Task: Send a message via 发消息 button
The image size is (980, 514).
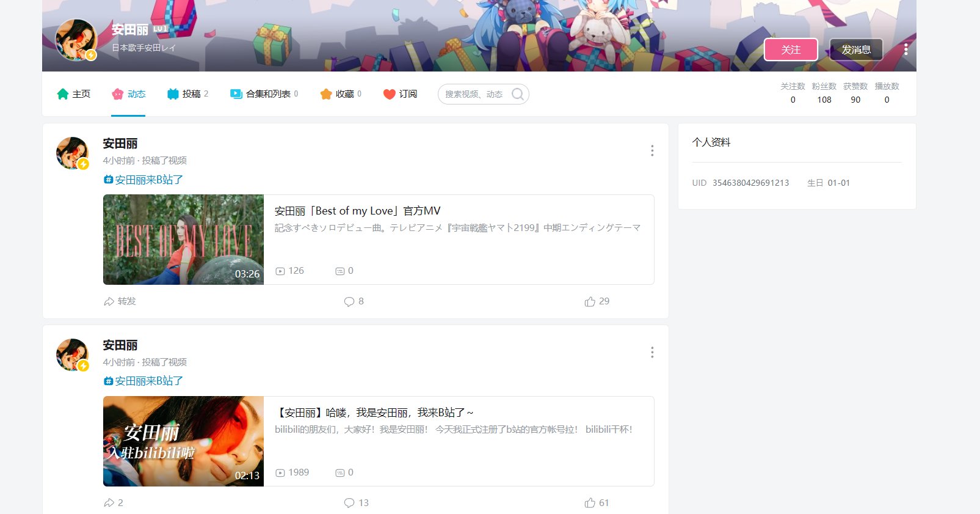Action: point(856,50)
